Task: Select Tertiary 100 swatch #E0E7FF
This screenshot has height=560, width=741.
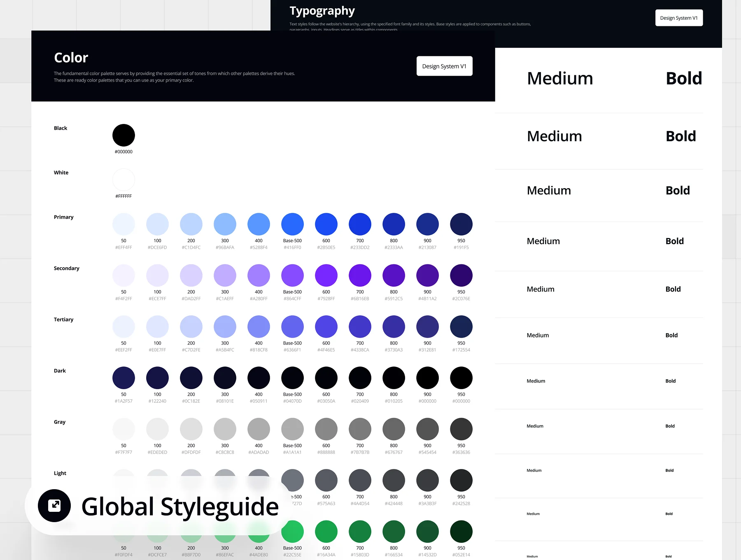Action: pyautogui.click(x=157, y=327)
